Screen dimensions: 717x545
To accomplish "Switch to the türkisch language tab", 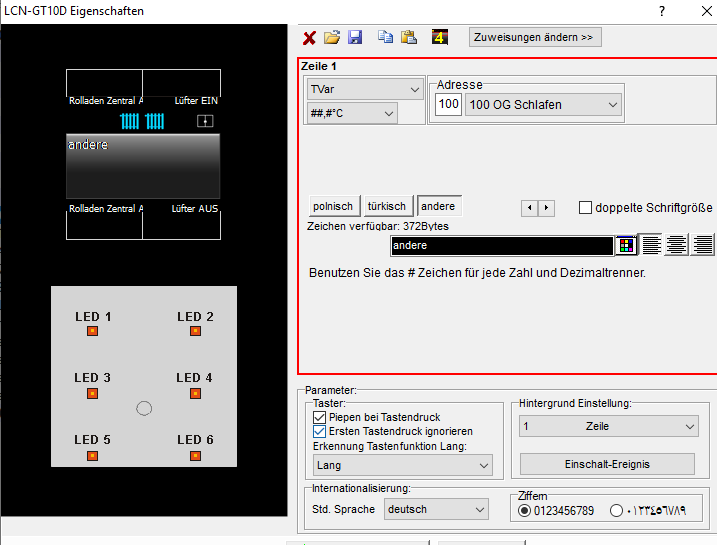I will 387,206.
